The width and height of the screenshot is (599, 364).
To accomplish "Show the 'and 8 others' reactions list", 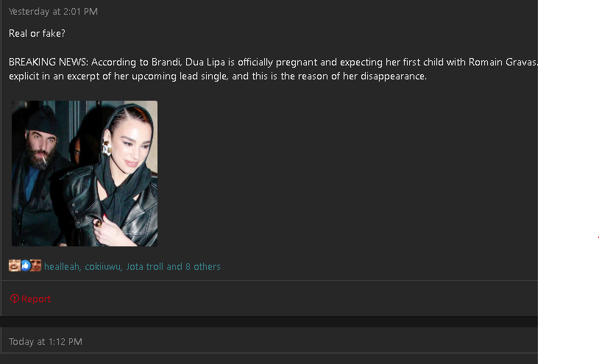I will [x=194, y=266].
